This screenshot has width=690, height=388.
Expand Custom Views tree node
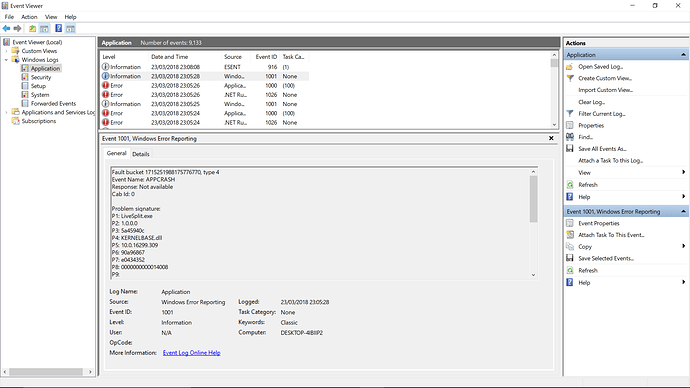click(x=6, y=51)
